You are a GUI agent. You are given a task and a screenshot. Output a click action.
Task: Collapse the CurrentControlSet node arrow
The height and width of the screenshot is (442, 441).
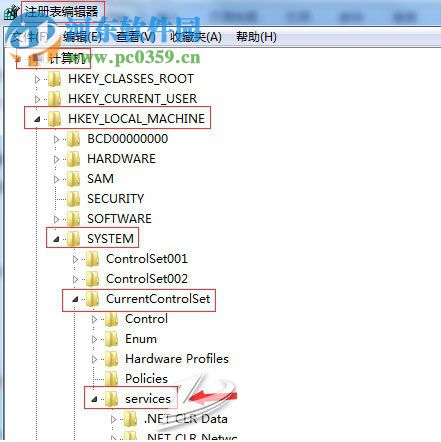pos(75,299)
